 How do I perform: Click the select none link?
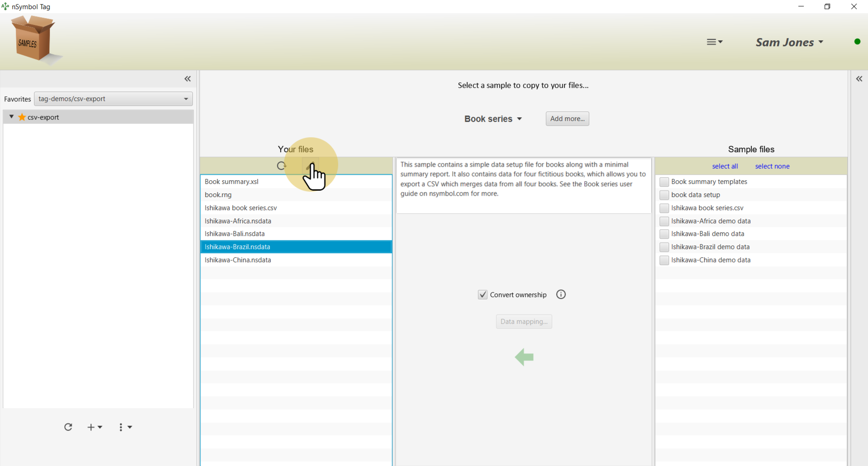772,166
